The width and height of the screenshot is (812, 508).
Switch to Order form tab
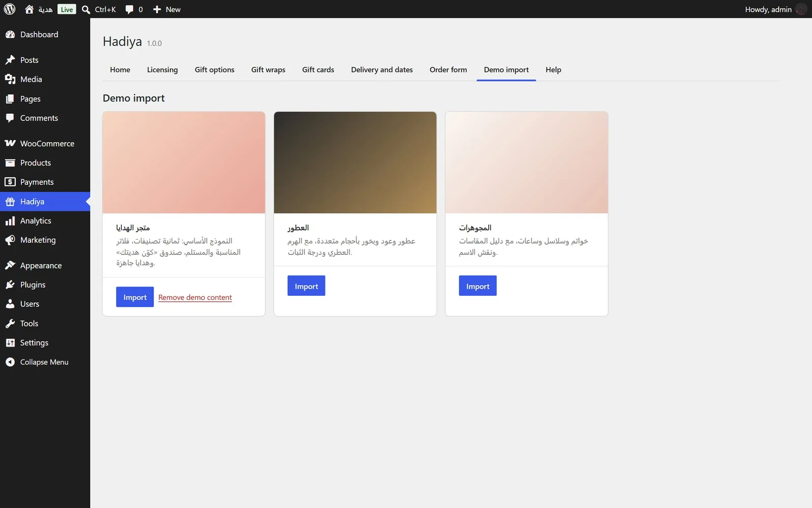(448, 70)
